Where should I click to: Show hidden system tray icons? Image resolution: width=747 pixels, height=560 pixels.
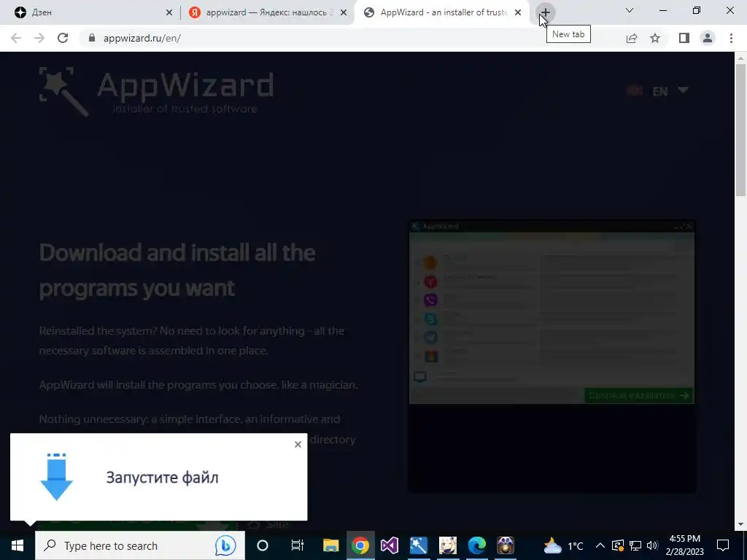(x=600, y=545)
